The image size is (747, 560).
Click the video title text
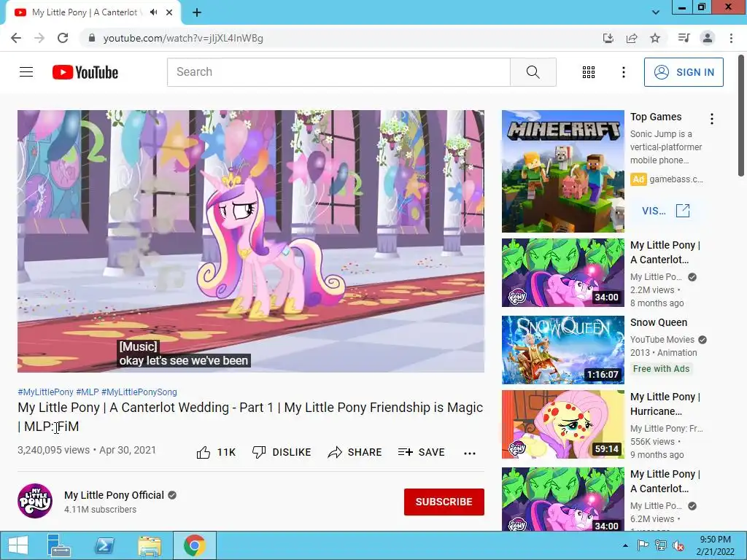pos(250,416)
